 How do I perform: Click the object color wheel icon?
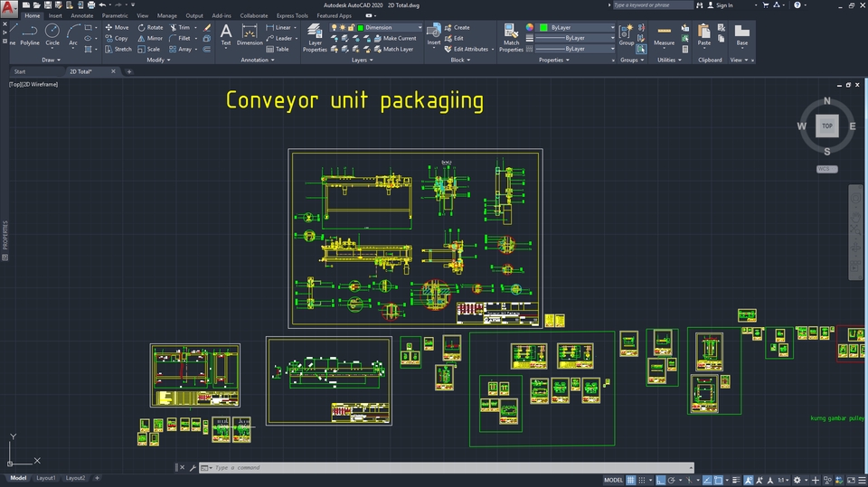530,27
